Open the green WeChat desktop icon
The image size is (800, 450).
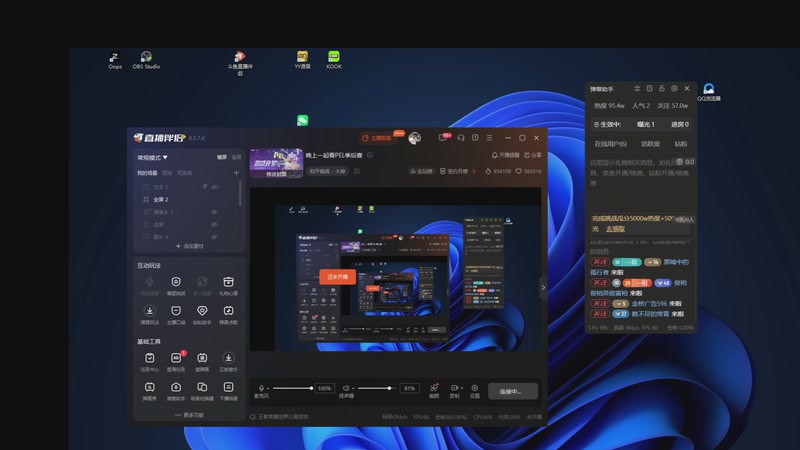click(303, 120)
